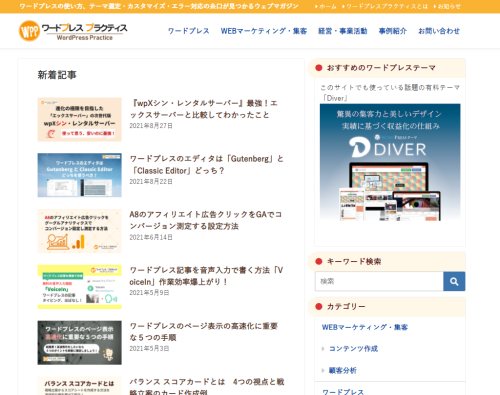The image size is (500, 395).
Task: Click the VoiceIn article thumbnail
Action: 80,287
